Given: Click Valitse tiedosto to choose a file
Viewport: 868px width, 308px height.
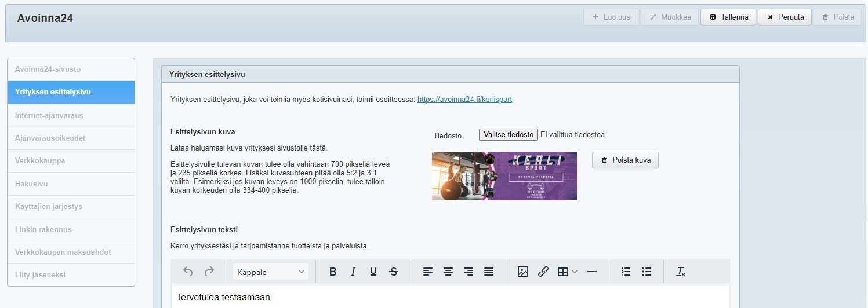Looking at the screenshot, I should [x=508, y=135].
